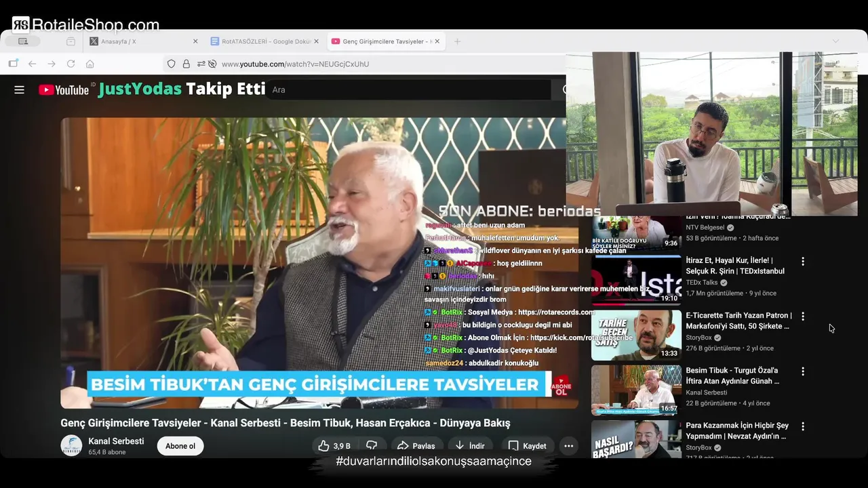
Task: Go to the browser home icon
Action: (90, 64)
